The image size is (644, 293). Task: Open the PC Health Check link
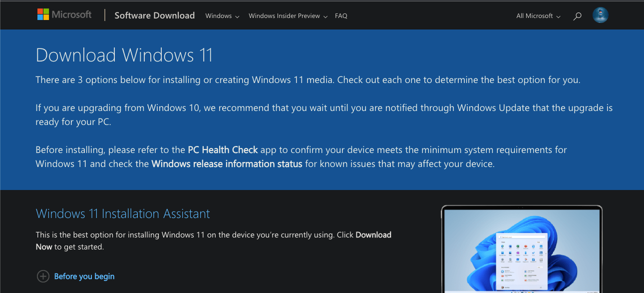pos(223,149)
